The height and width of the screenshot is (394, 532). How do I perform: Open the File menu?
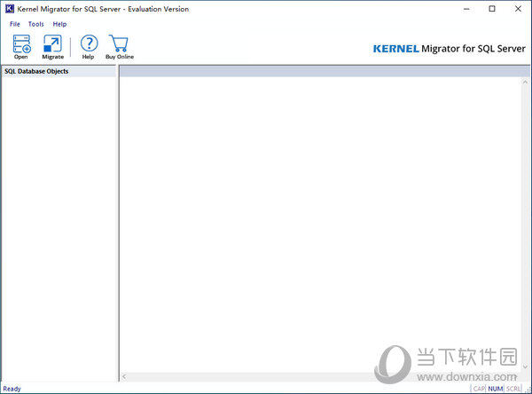coord(14,24)
